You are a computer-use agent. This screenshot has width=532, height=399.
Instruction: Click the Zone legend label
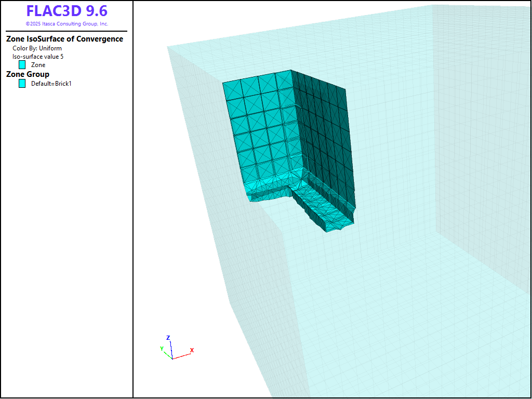tap(38, 65)
